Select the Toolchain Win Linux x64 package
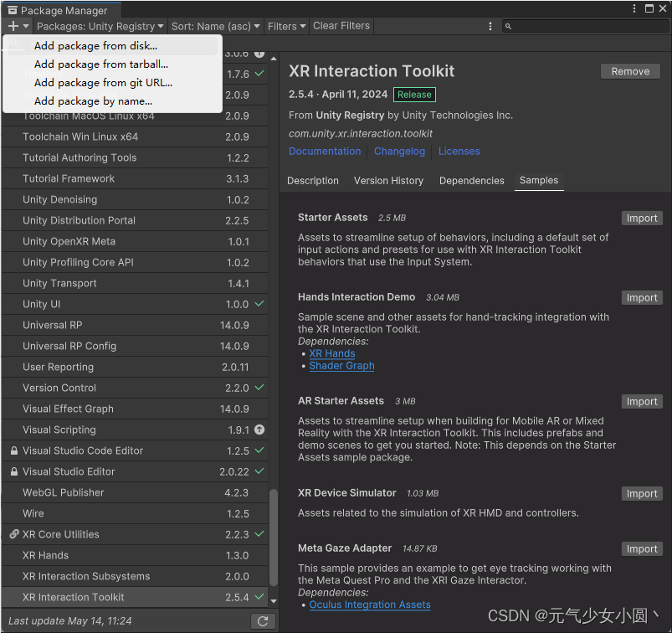 (x=135, y=136)
